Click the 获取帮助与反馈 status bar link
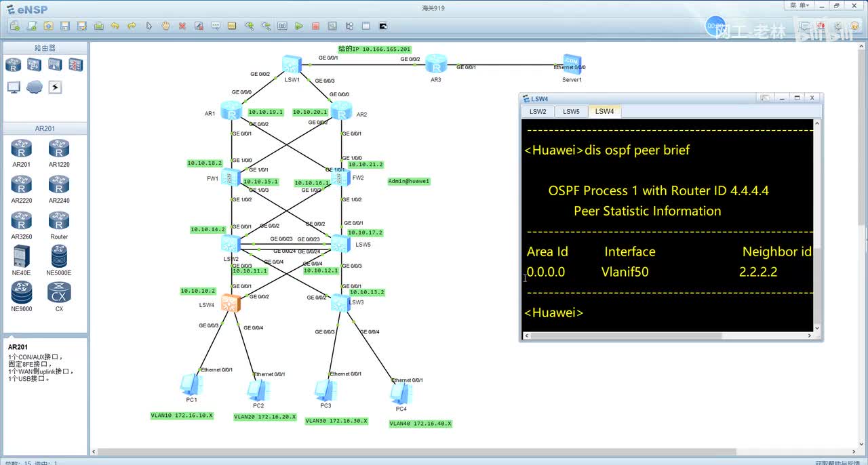This screenshot has width=868, height=465. [x=837, y=462]
